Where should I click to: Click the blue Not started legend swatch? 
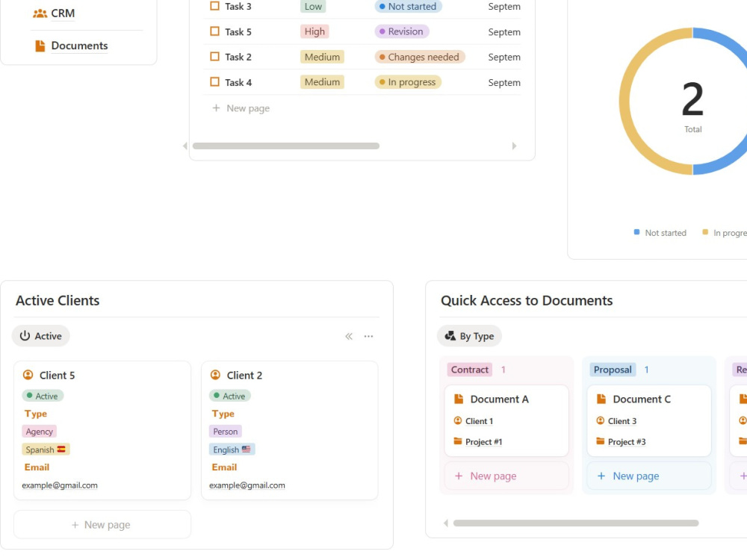636,232
